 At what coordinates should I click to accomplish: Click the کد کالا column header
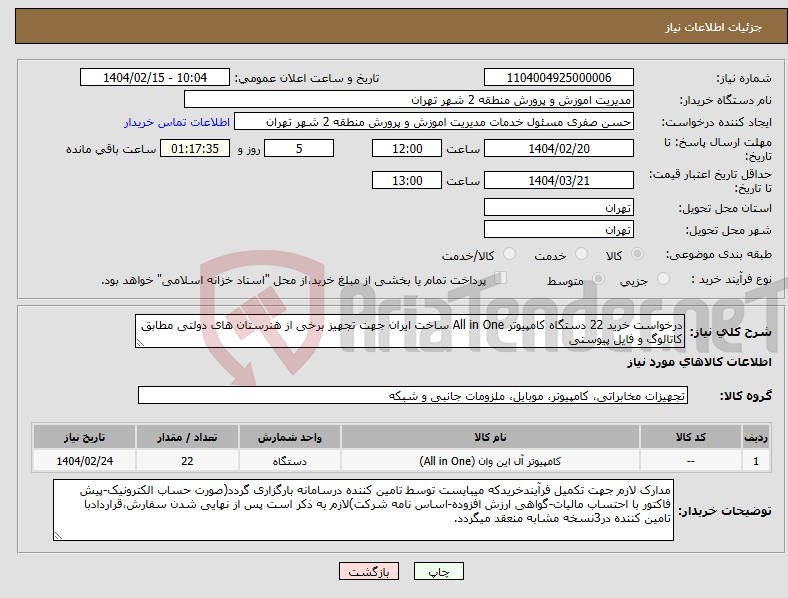(x=691, y=437)
